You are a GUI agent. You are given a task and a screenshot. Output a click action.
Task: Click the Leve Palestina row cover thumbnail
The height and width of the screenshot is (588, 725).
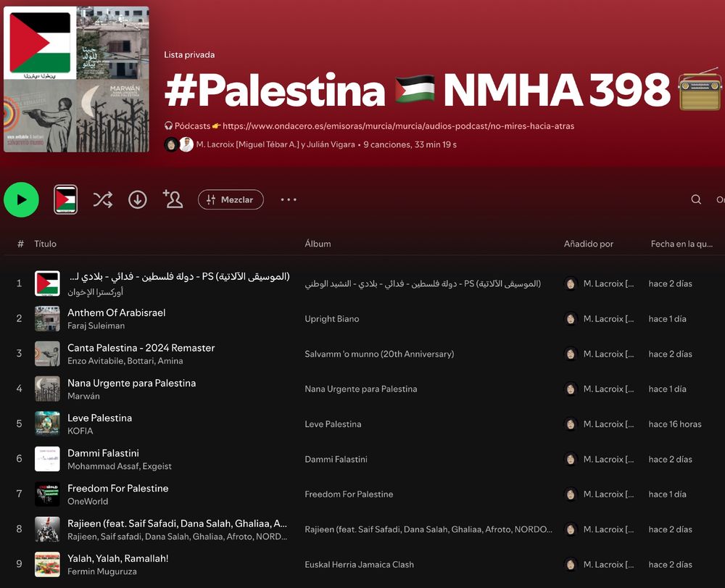click(47, 424)
